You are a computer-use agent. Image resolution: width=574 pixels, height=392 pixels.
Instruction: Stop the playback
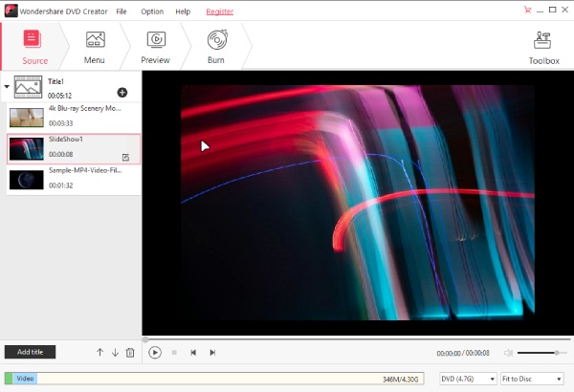click(174, 353)
